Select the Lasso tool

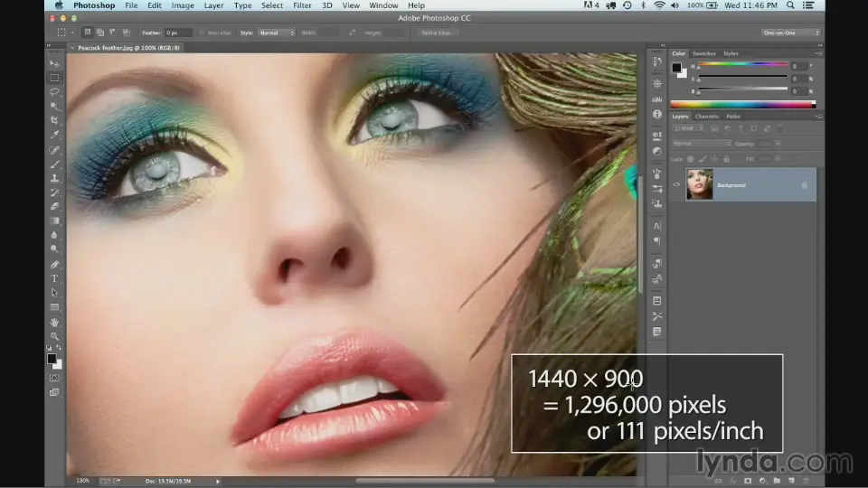coord(54,92)
